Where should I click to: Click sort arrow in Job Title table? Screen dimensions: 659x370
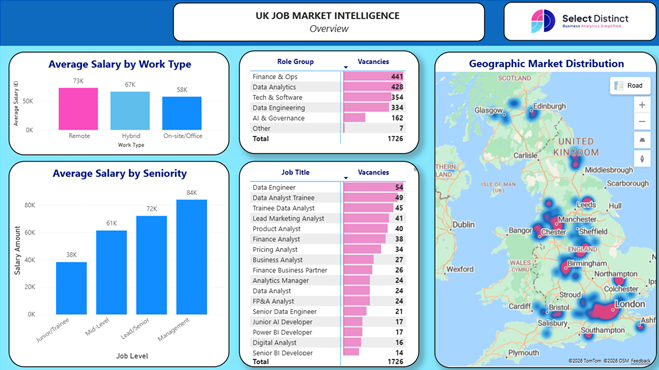click(346, 178)
